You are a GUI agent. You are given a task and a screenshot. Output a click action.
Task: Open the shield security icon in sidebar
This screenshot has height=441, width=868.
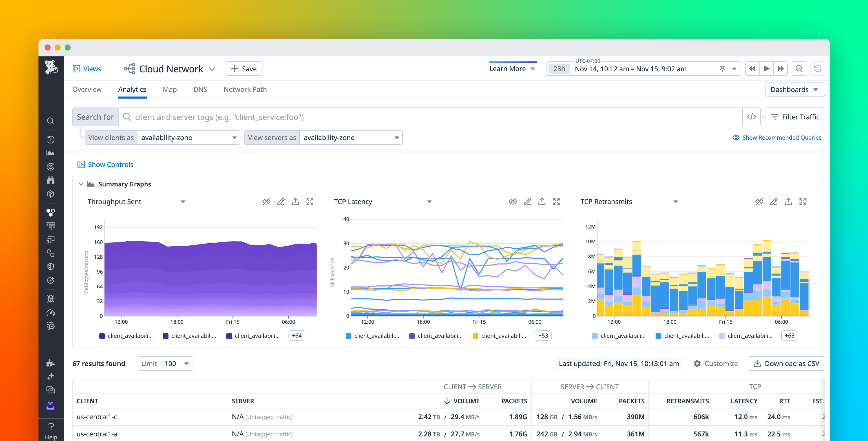[51, 266]
